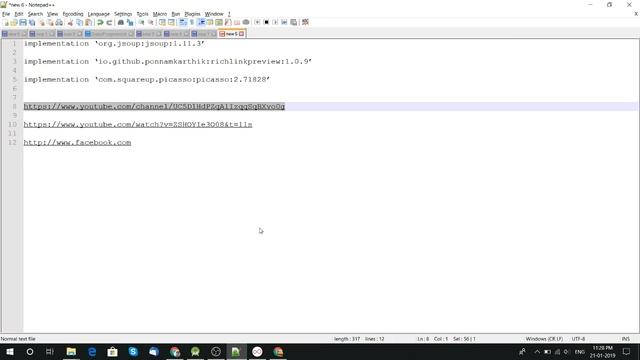Open the Replace dialog from the toolbar icon

pyautogui.click(x=130, y=22)
